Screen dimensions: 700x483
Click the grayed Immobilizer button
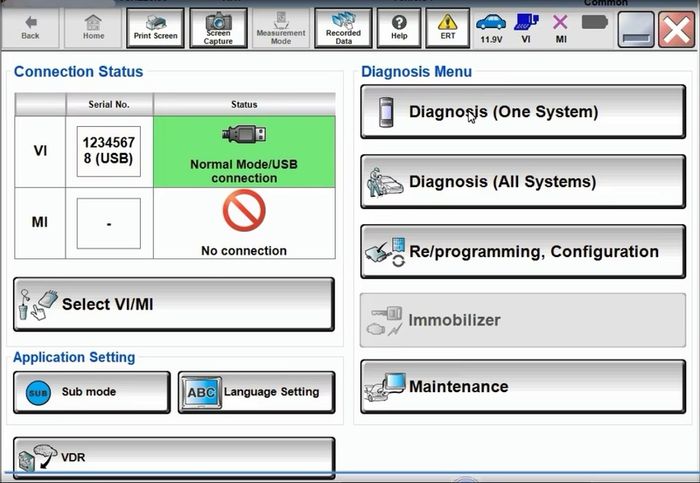523,320
